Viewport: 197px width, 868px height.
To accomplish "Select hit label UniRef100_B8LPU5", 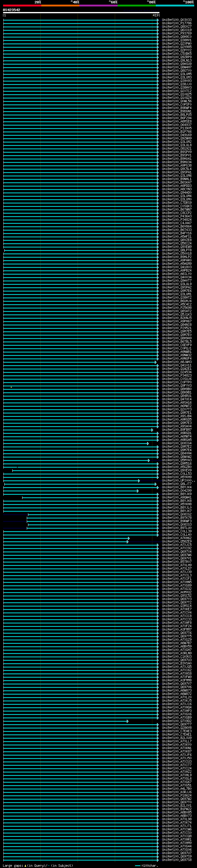I will tap(177, 115).
